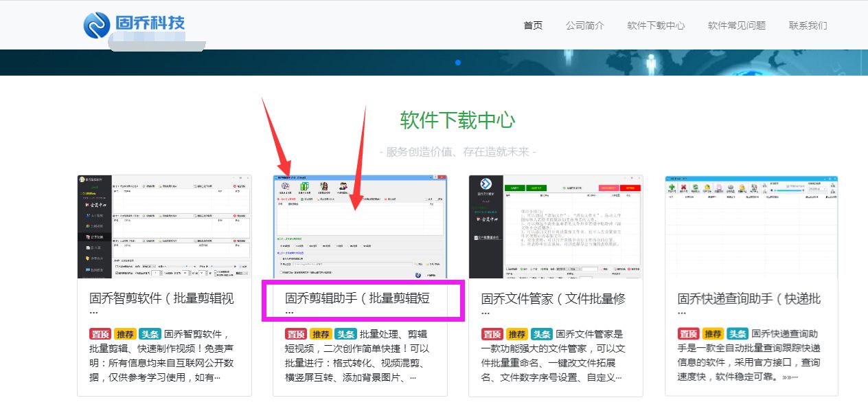Open the 联系我们 menu item
Image resolution: width=868 pixels, height=409 pixels.
coord(808,25)
